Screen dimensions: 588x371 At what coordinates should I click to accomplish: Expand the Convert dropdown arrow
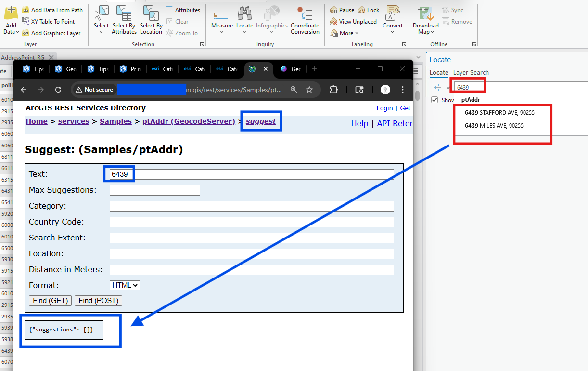(x=393, y=33)
